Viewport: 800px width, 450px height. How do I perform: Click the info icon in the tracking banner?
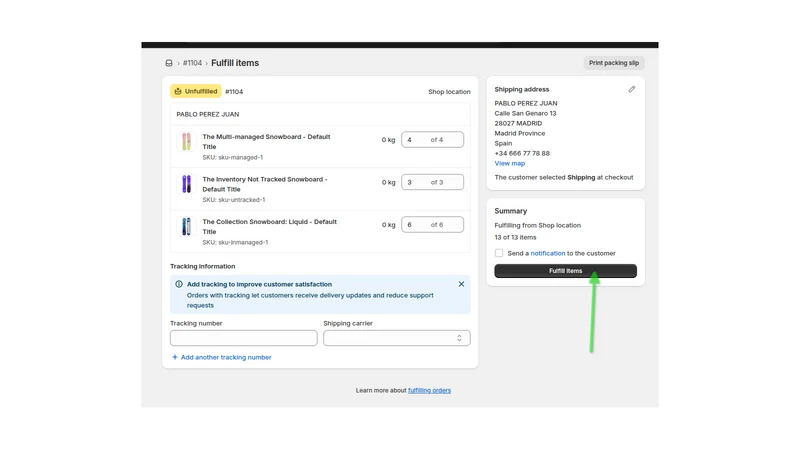tap(179, 284)
